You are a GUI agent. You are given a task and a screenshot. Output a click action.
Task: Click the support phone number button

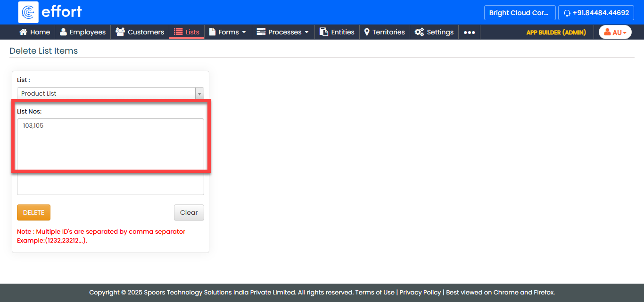(596, 13)
